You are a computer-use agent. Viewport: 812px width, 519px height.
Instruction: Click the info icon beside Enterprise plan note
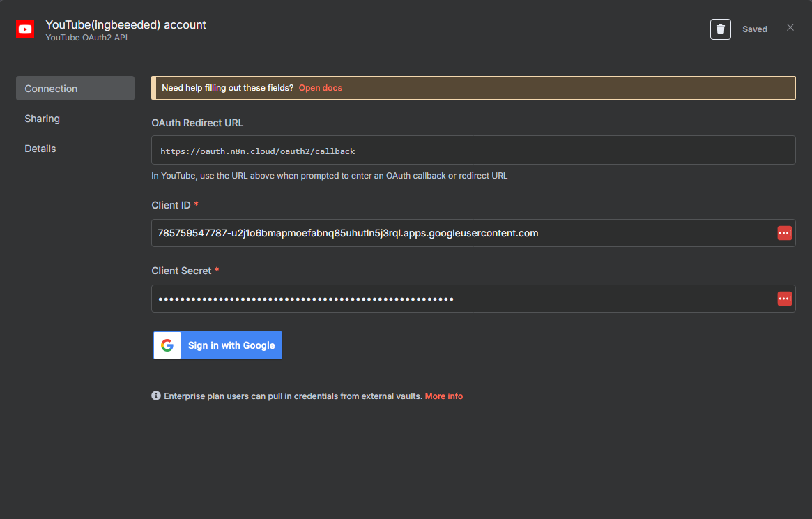pyautogui.click(x=156, y=396)
